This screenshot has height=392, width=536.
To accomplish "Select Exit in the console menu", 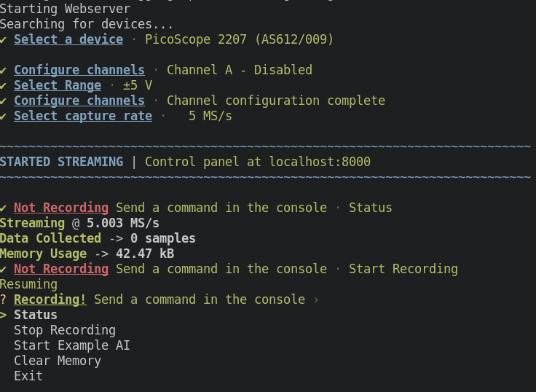I will [x=28, y=376].
